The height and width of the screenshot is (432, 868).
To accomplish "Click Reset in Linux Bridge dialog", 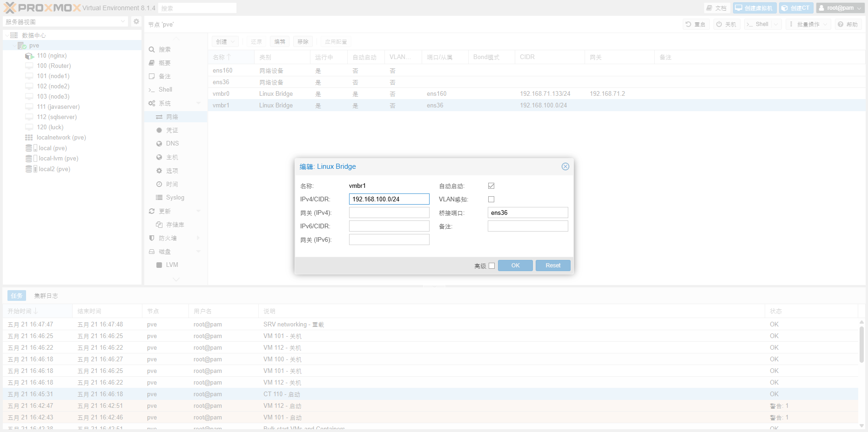I will click(553, 266).
